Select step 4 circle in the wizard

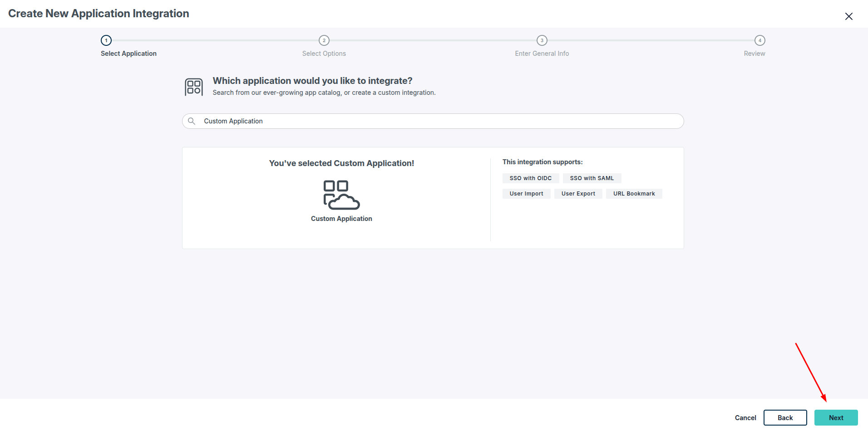760,40
